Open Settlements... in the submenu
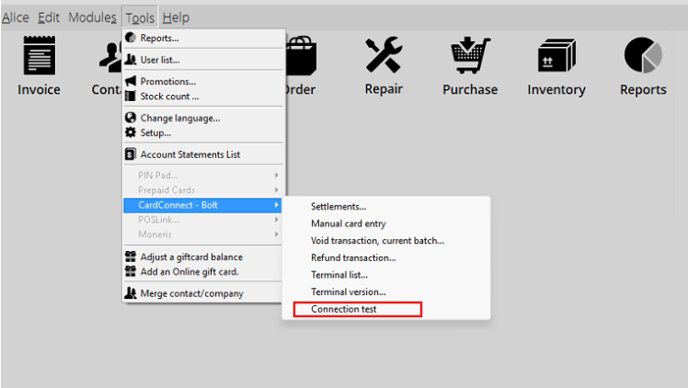This screenshot has width=688, height=388. click(338, 206)
